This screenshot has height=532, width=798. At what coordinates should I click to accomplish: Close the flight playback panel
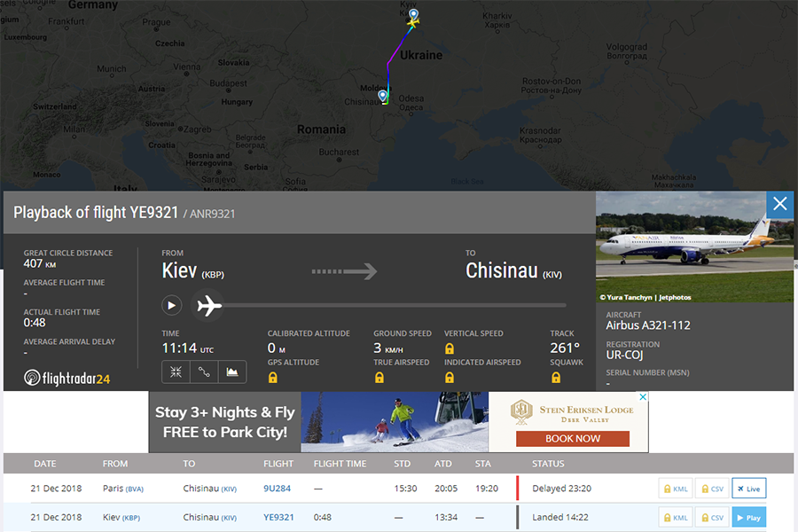pyautogui.click(x=779, y=205)
